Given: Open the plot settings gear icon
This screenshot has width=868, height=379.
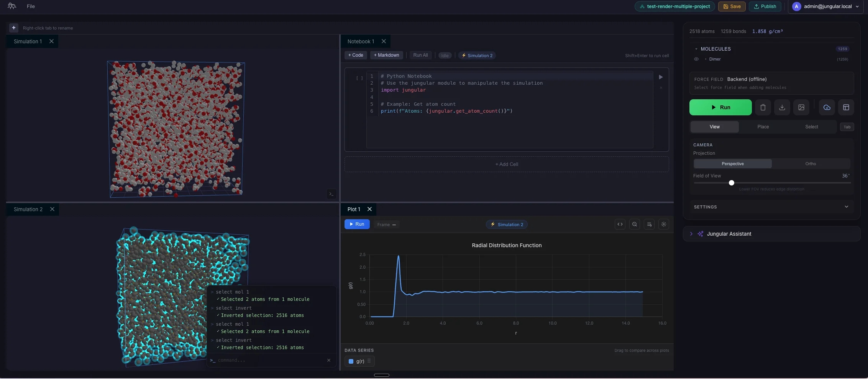Looking at the screenshot, I should pyautogui.click(x=663, y=225).
